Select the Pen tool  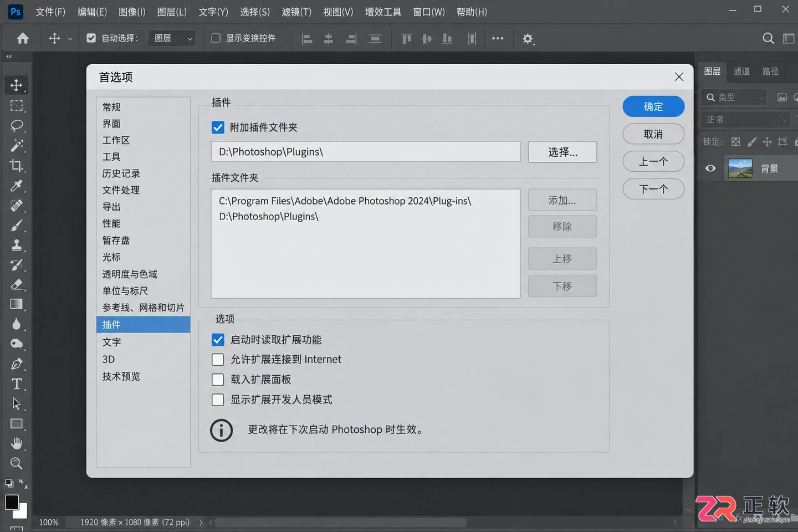[x=17, y=364]
